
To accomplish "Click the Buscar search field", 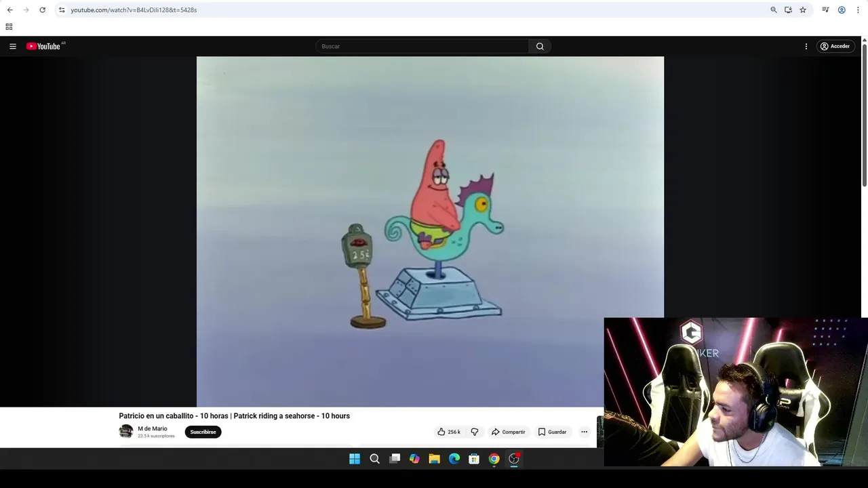I will click(422, 46).
